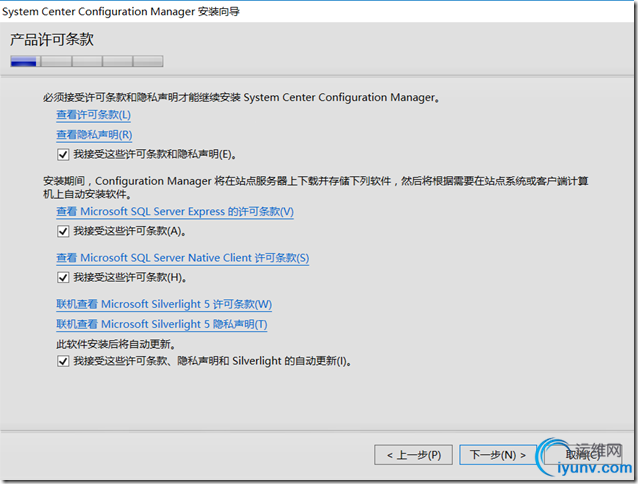638x484 pixels.
Task: Click the Configuration Manager 安装向导 title bar
Action: [120, 11]
